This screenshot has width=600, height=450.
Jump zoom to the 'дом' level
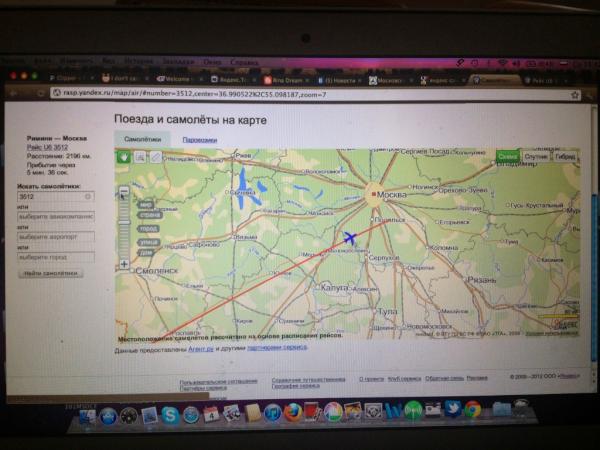(146, 253)
